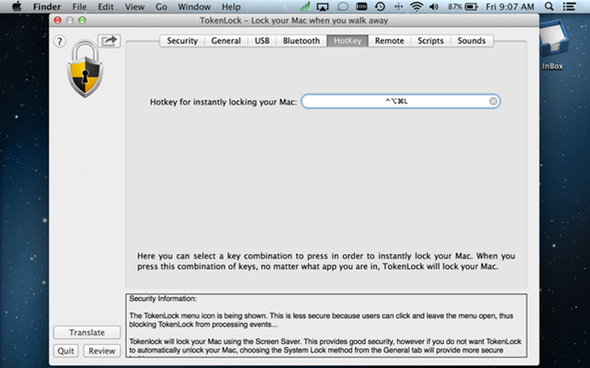Click the battery 87% indicator
The width and height of the screenshot is (590, 368).
pos(462,7)
